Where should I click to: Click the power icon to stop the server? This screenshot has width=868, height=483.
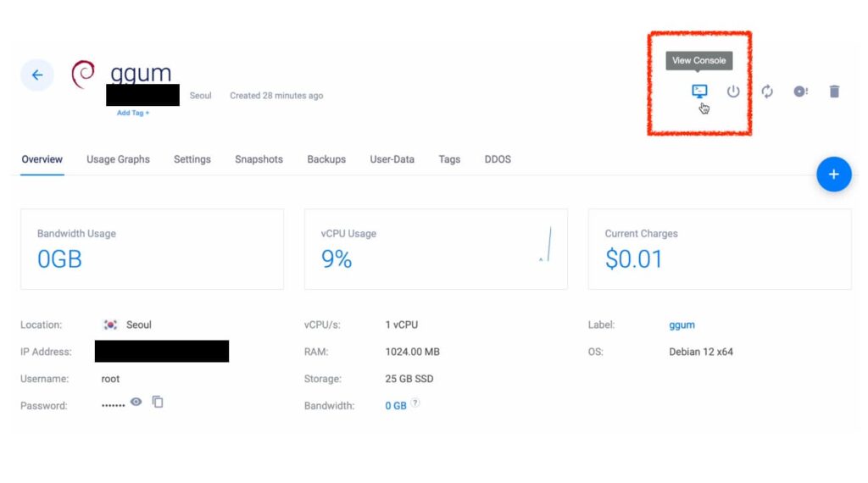[x=733, y=92]
